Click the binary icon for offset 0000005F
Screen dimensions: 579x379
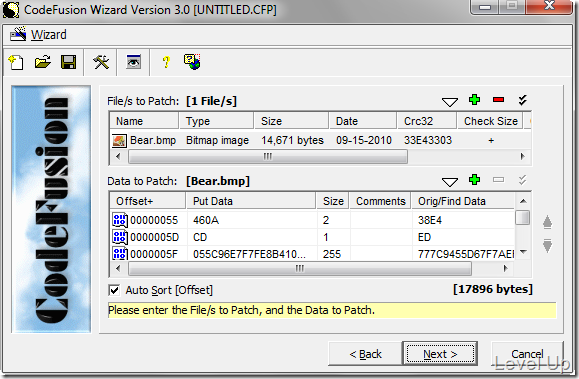click(120, 254)
